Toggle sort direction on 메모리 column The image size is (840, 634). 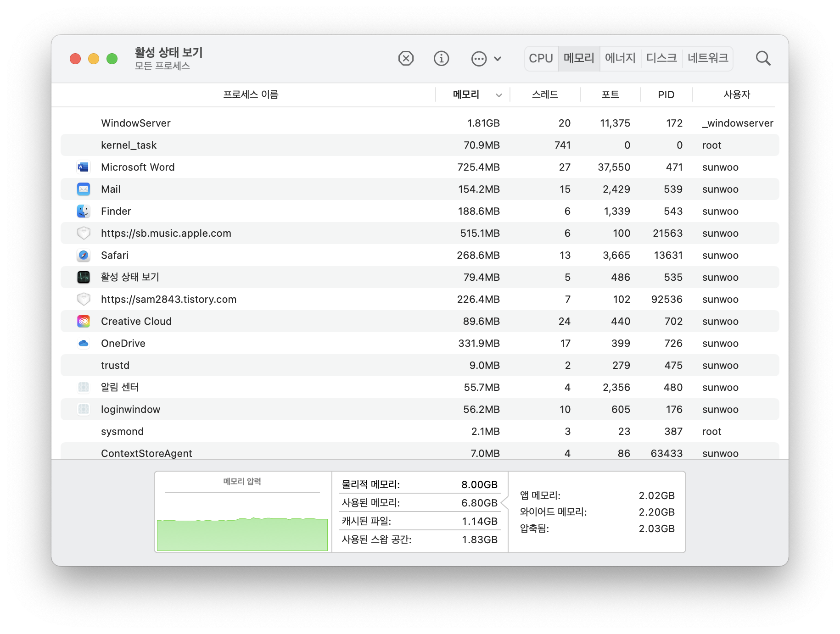[473, 95]
